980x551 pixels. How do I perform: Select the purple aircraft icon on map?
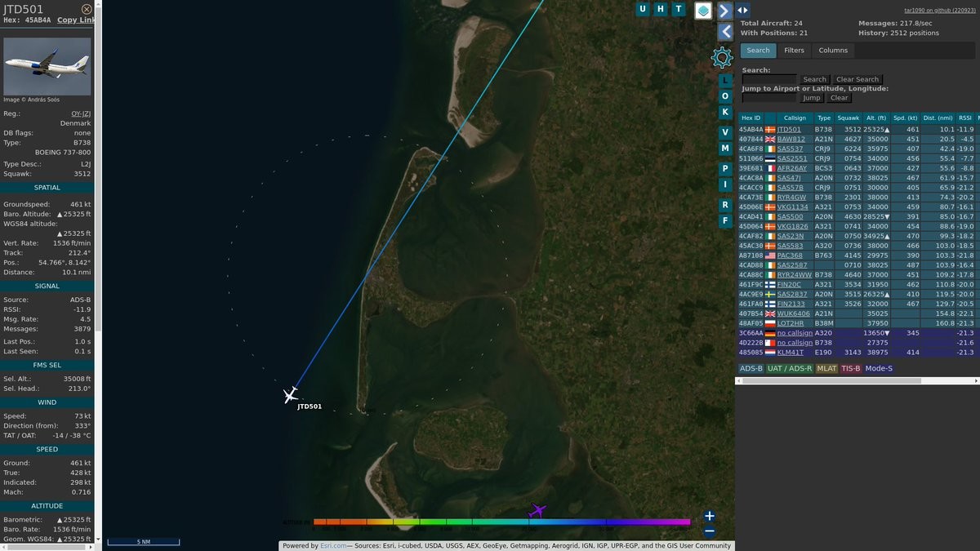537,511
